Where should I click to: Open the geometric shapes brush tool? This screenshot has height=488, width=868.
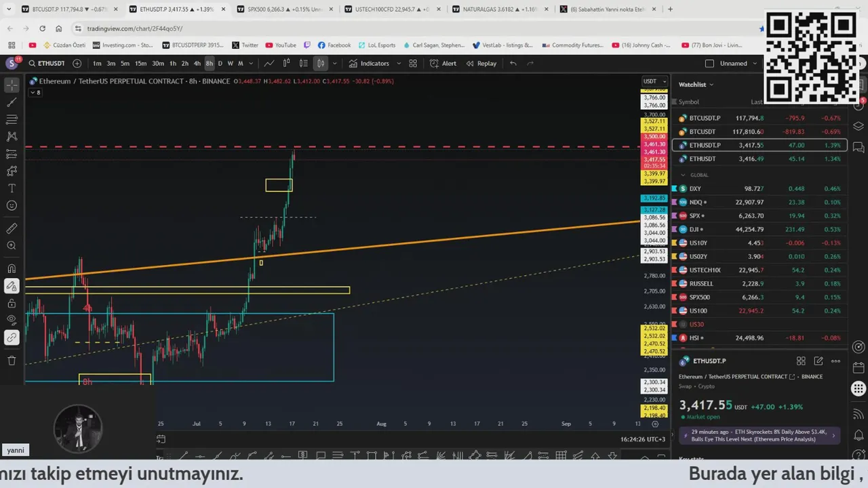coord(12,171)
